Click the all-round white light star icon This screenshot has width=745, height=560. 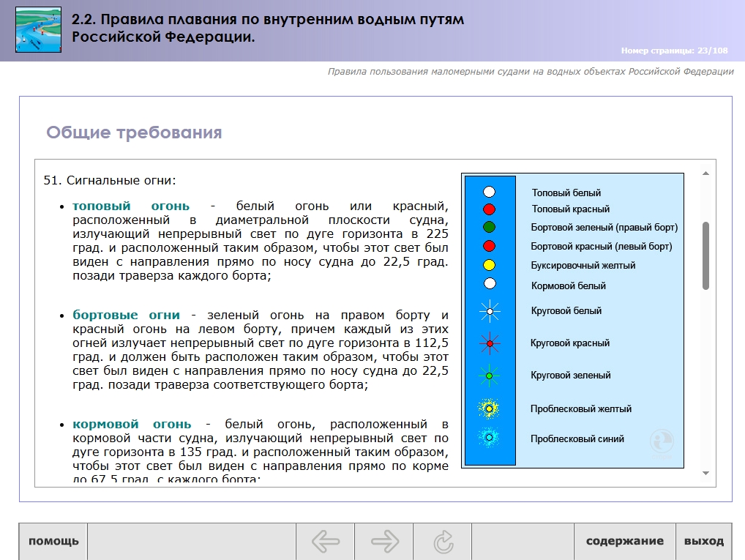[x=490, y=311]
